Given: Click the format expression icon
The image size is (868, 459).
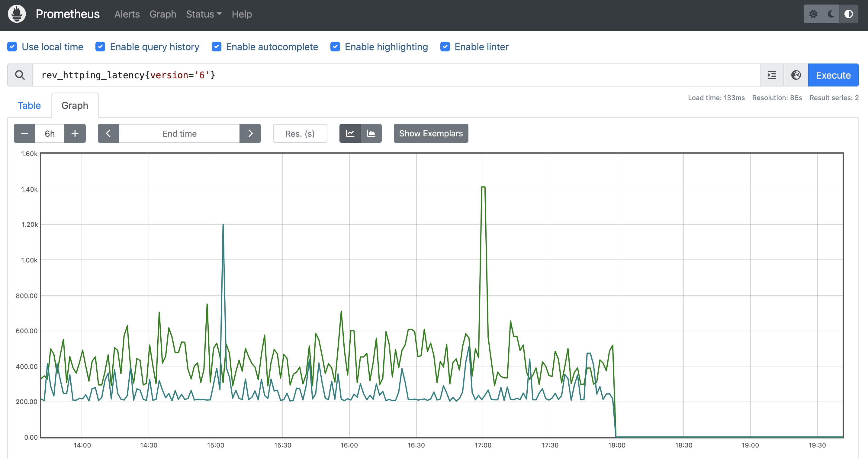Looking at the screenshot, I should 772,75.
